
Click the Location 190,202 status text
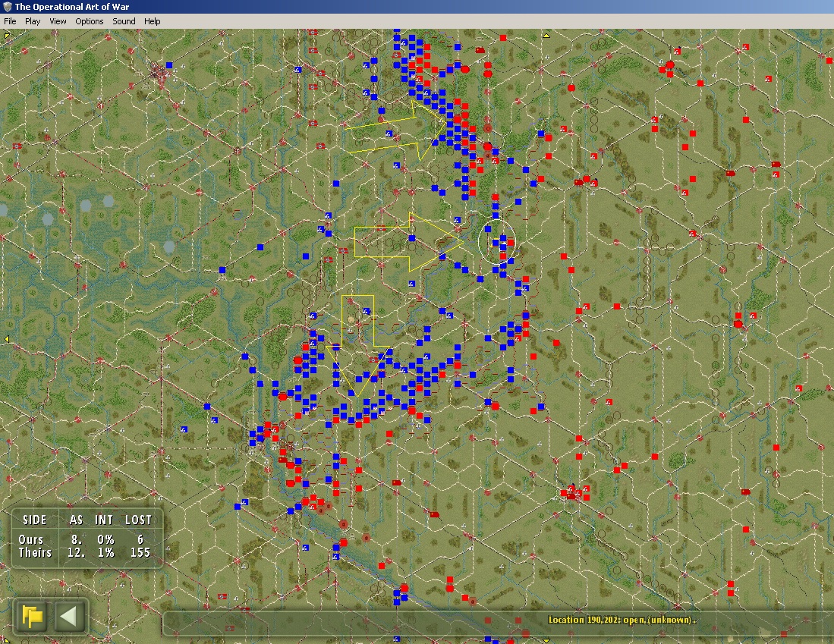tap(622, 620)
